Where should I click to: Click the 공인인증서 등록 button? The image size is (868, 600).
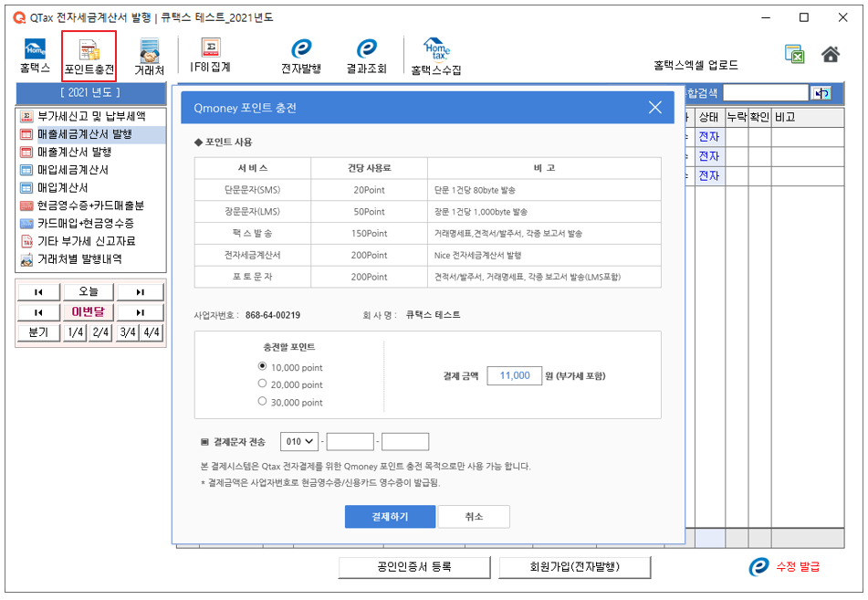(x=414, y=567)
